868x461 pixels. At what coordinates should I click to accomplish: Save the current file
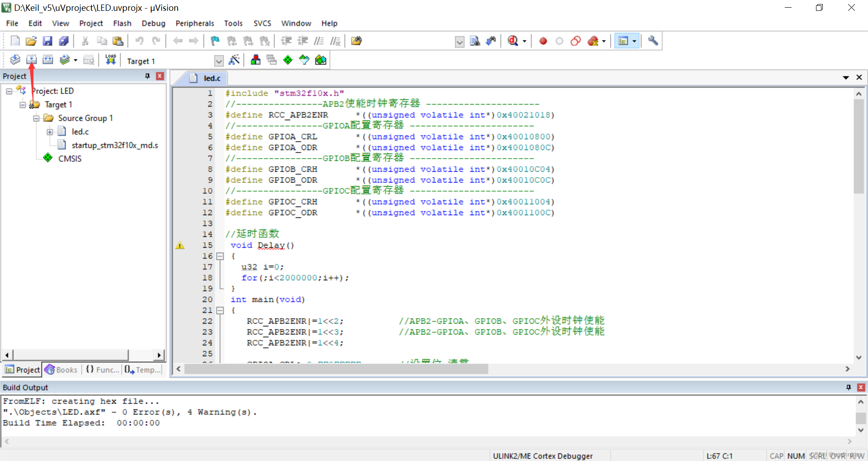pos(47,41)
